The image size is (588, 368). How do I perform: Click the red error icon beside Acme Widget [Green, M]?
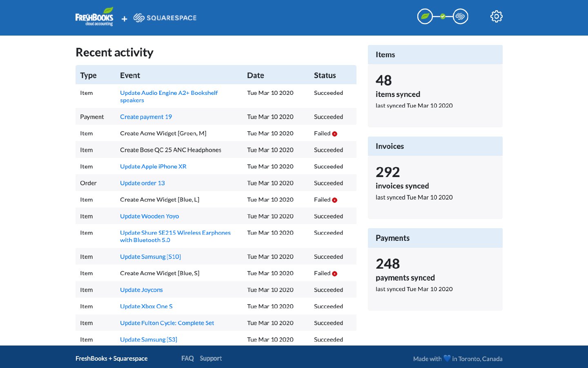tap(335, 133)
